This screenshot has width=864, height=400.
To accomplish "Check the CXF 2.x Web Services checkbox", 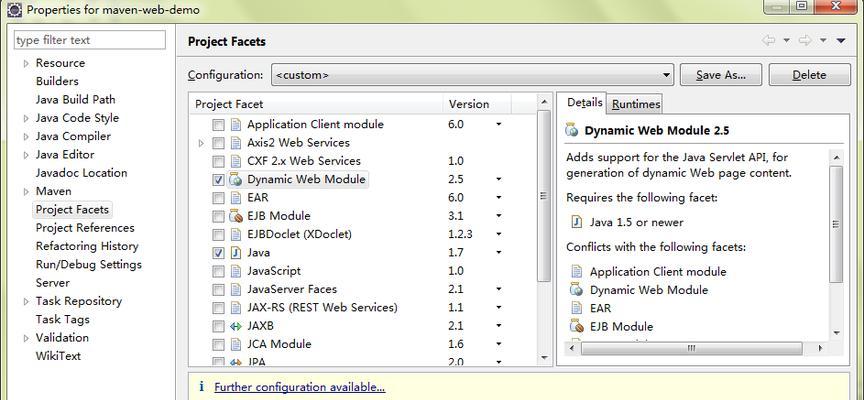I will pyautogui.click(x=218, y=161).
